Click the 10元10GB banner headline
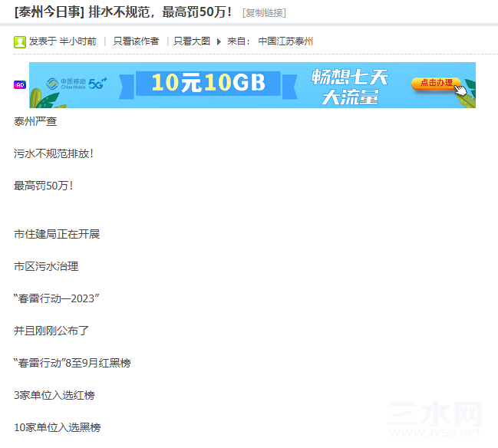The width and height of the screenshot is (498, 448). pyautogui.click(x=209, y=83)
